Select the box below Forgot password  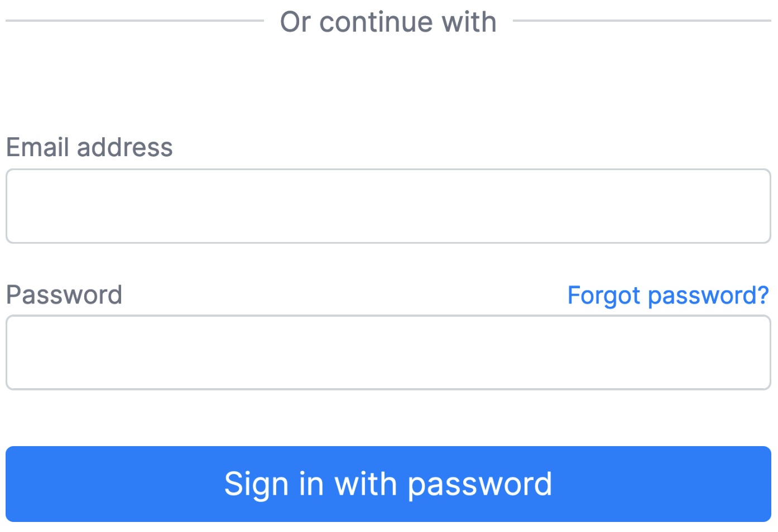[388, 352]
